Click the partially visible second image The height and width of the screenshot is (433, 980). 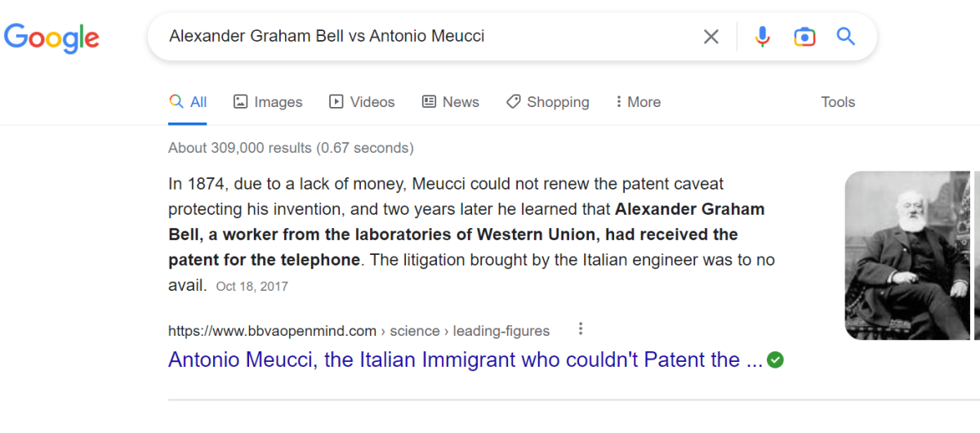coord(977,255)
